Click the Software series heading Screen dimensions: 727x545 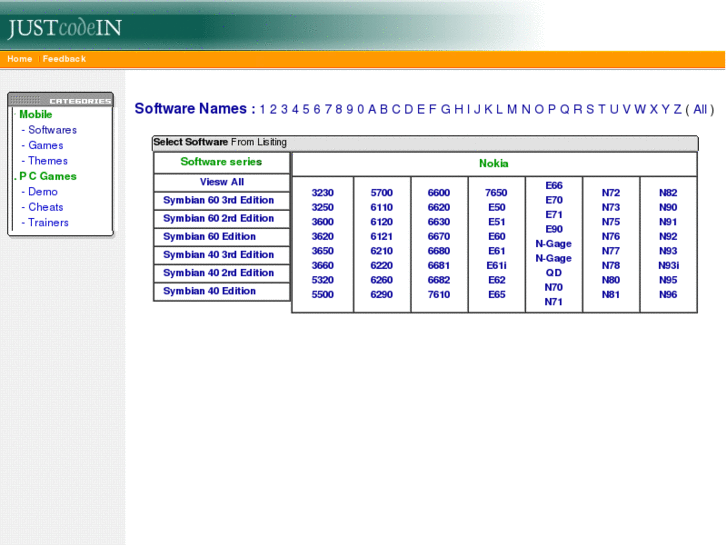pyautogui.click(x=221, y=161)
